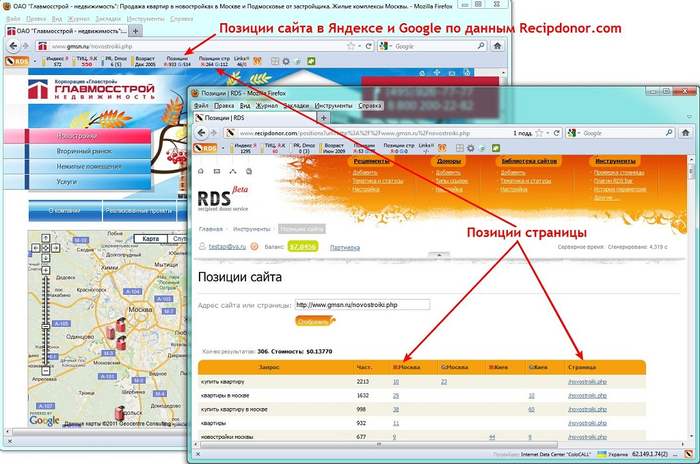Click the Отобразить button

pos(315,321)
